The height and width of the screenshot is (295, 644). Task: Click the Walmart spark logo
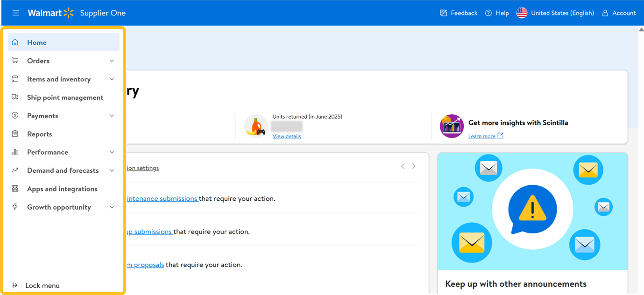click(x=69, y=13)
